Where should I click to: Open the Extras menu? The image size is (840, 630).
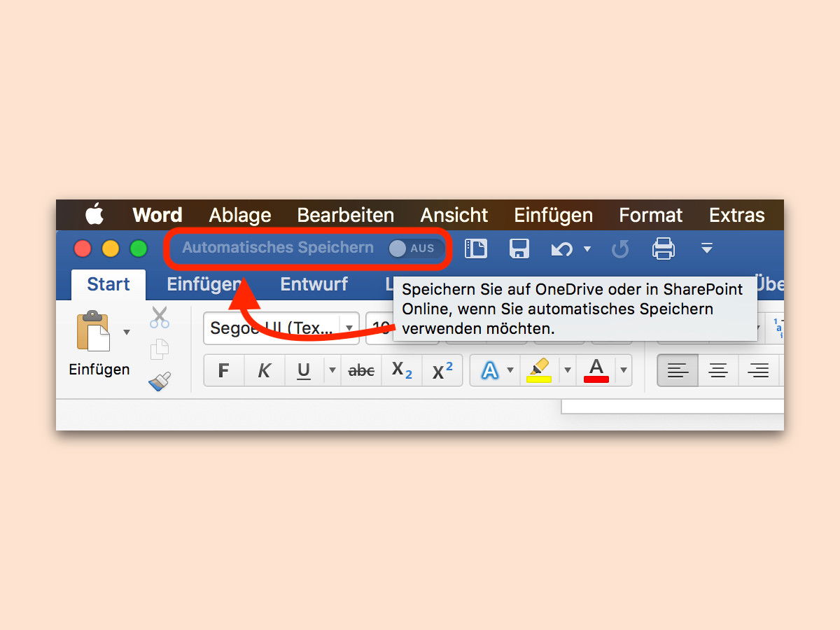click(737, 215)
